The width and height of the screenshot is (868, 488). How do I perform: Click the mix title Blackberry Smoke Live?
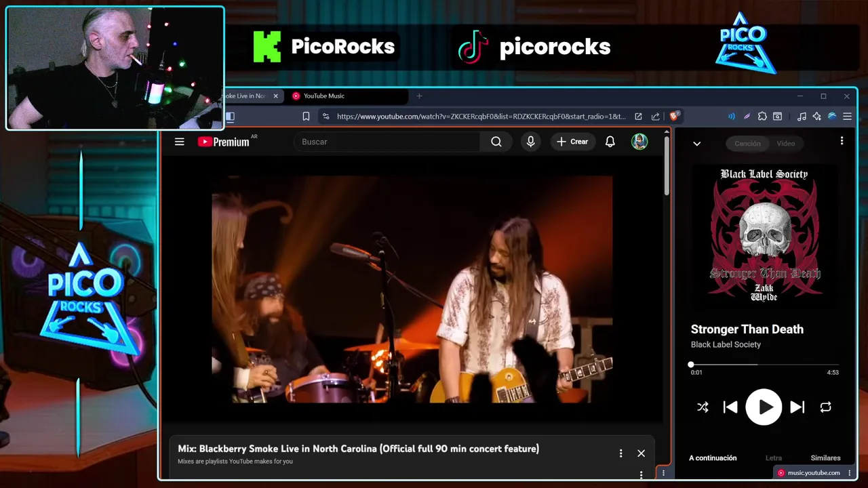pyautogui.click(x=358, y=449)
